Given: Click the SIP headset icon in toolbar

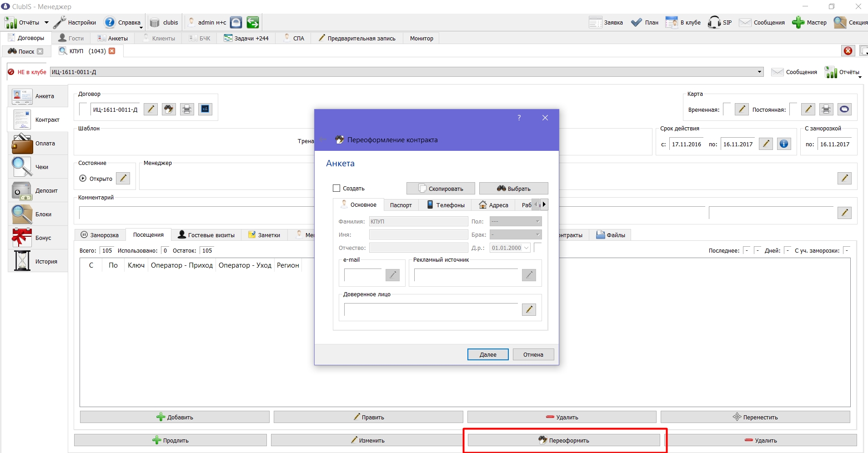Looking at the screenshot, I should pos(714,22).
